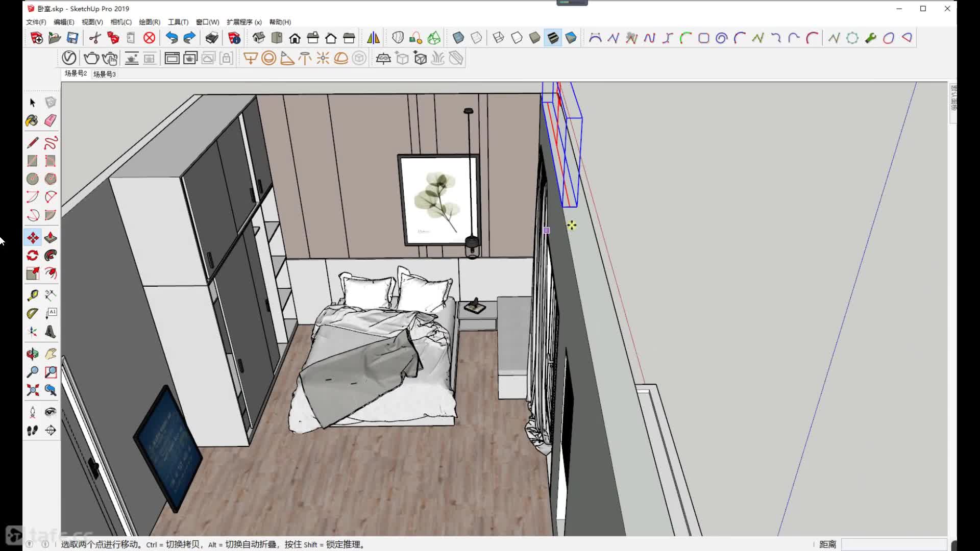Switch to scene tab 场景号3

[x=104, y=74]
